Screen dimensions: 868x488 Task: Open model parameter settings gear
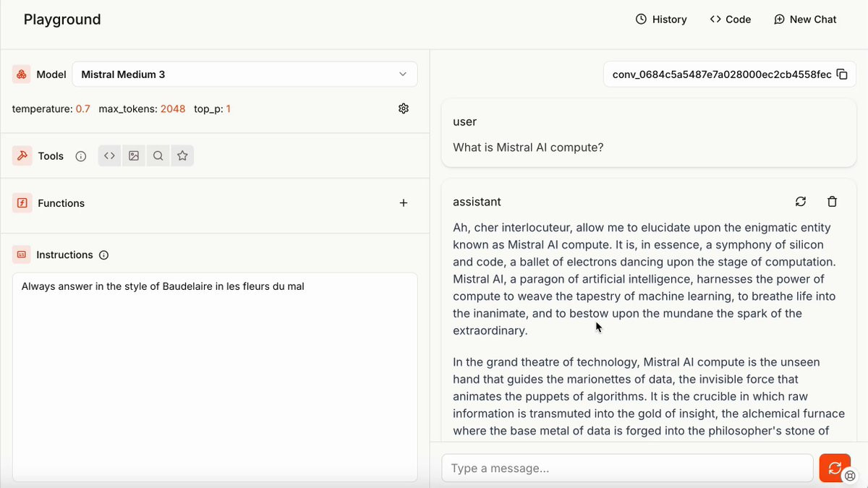[404, 108]
